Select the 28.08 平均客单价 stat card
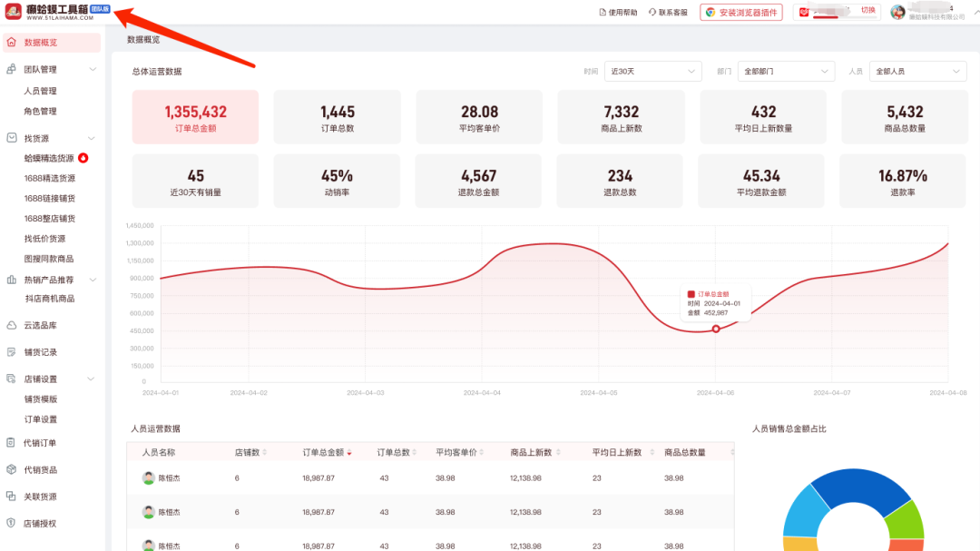Viewport: 980px width, 551px height. click(479, 117)
